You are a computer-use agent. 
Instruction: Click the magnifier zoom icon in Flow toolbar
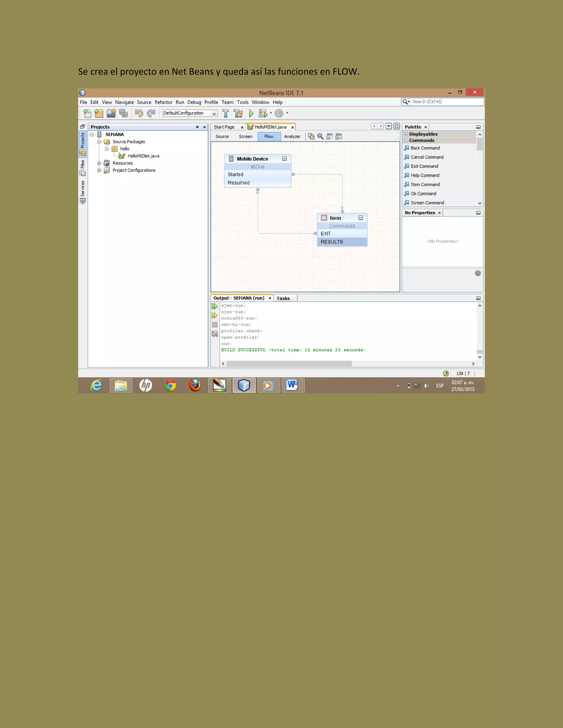tap(321, 136)
